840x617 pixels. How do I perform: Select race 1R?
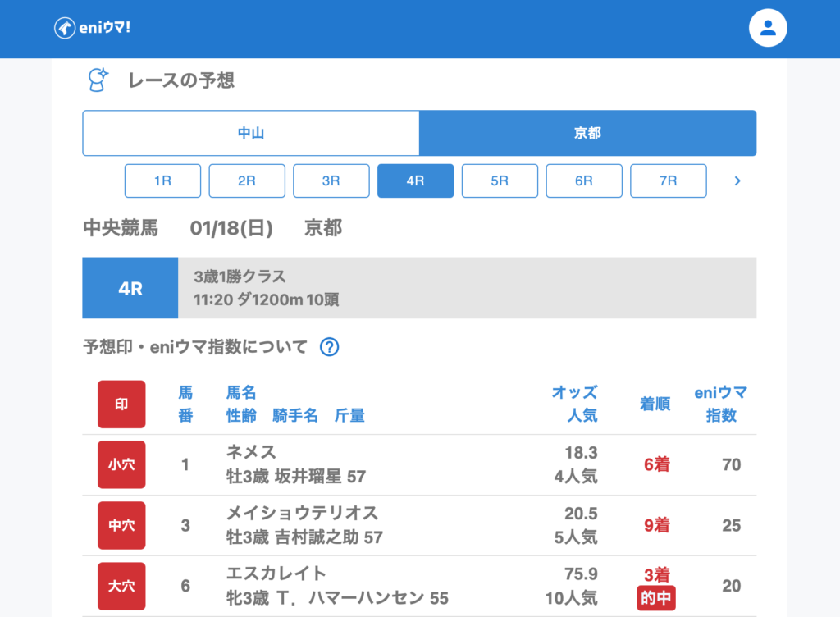162,181
